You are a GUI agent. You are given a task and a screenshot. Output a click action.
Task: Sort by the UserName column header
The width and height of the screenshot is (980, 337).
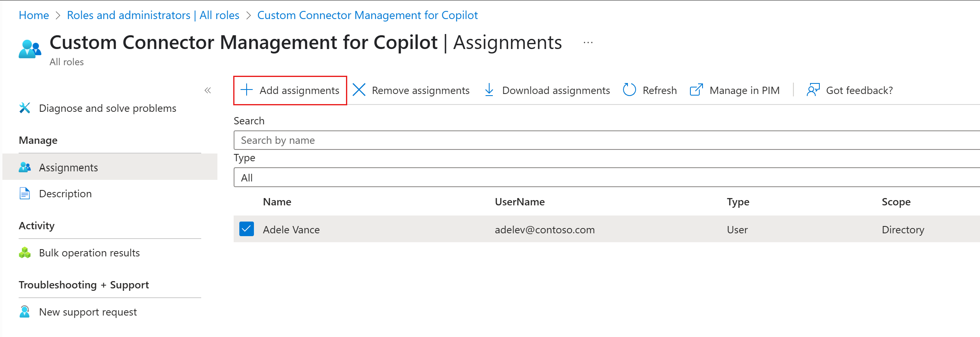pyautogui.click(x=520, y=202)
